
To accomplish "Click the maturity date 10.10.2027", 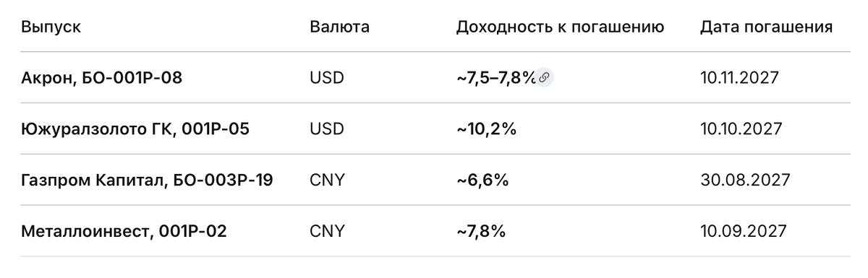I will coord(741,129).
